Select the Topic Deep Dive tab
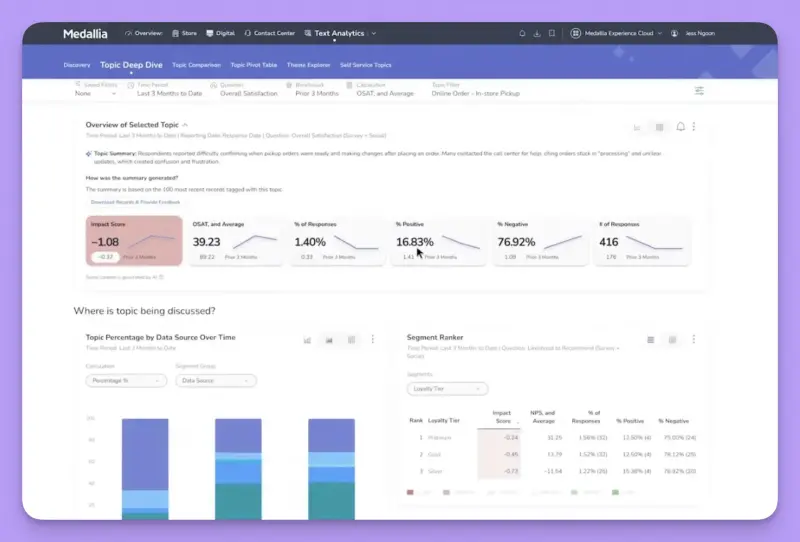Viewport: 800px width, 542px height. click(x=131, y=65)
